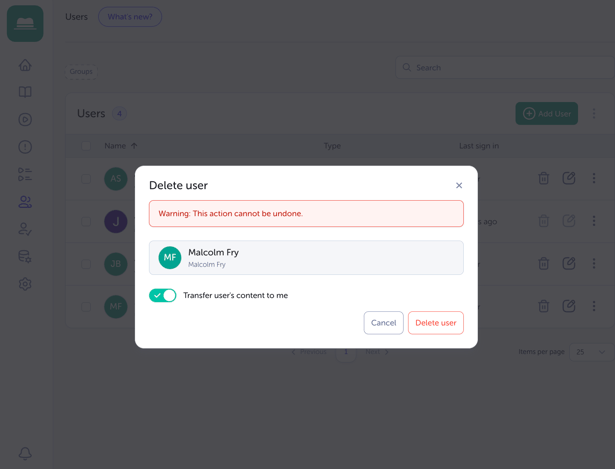This screenshot has height=469, width=615.
Task: Click into the Search input field
Action: click(505, 67)
